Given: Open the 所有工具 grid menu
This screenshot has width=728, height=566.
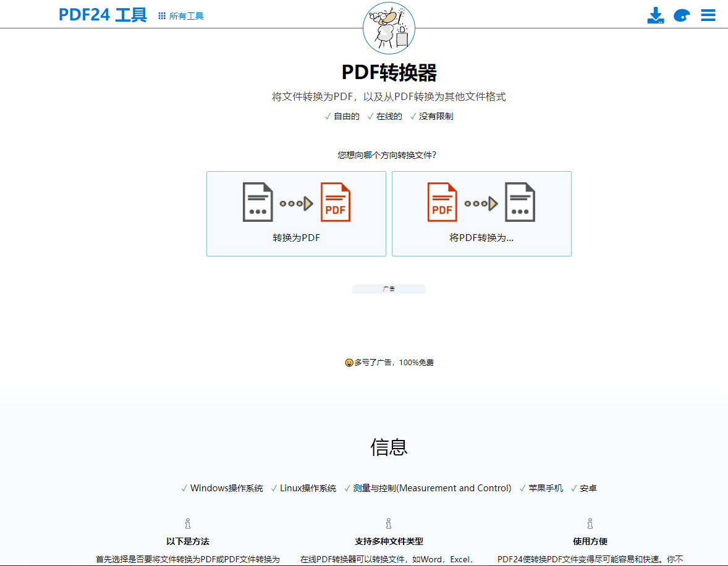Looking at the screenshot, I should tap(180, 16).
